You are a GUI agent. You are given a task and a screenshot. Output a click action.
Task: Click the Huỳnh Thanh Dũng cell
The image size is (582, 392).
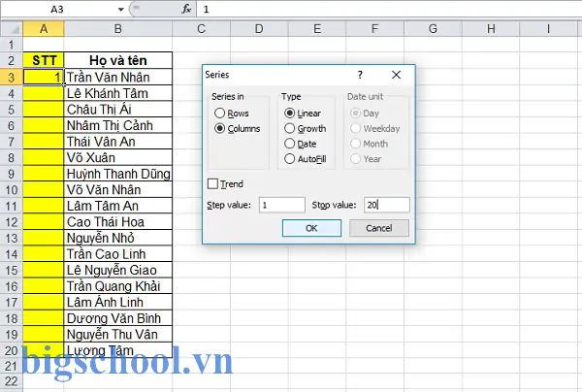pyautogui.click(x=118, y=174)
